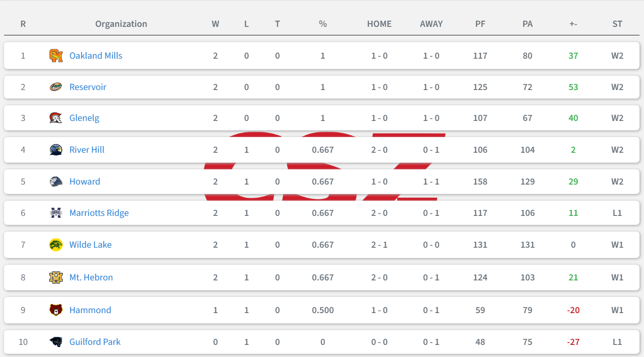The image size is (644, 357).
Task: Click the Oakland Mills team logo
Action: (x=56, y=56)
